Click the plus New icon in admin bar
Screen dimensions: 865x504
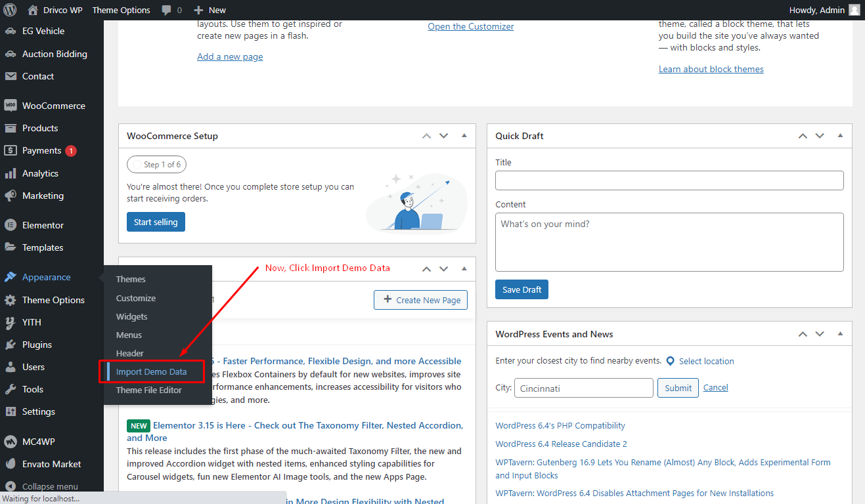(199, 10)
